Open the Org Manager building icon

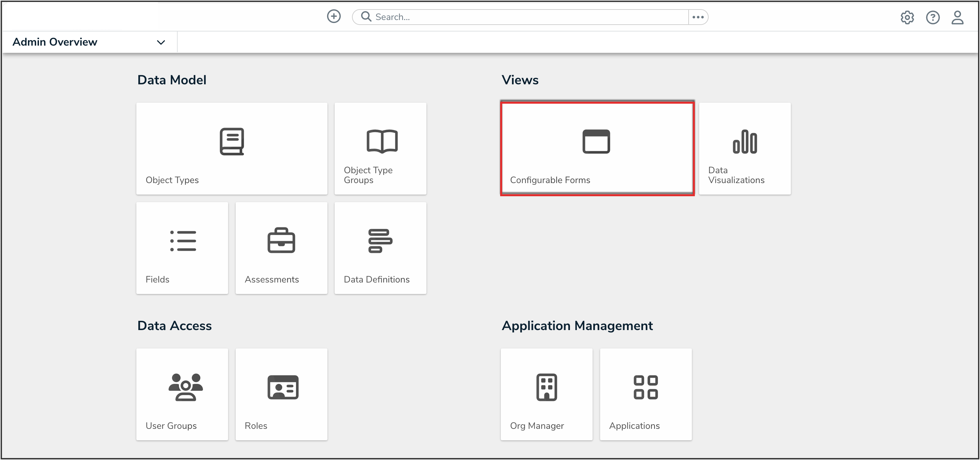[546, 387]
